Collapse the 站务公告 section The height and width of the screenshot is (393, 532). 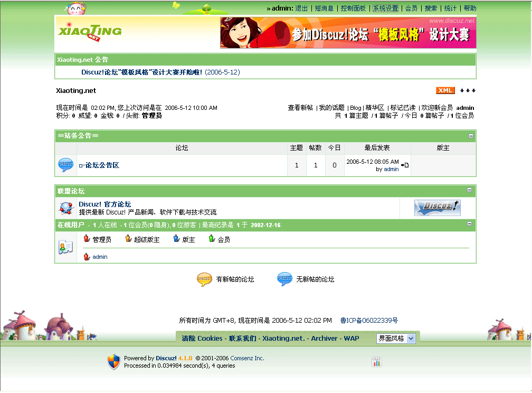471,136
